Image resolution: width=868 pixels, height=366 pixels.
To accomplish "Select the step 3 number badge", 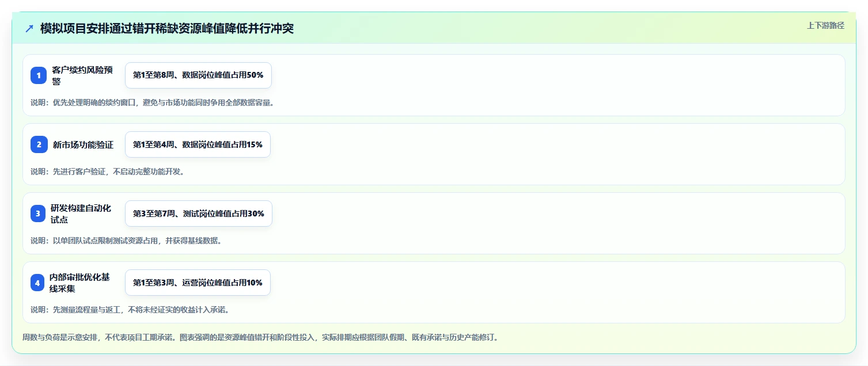I will coord(39,213).
